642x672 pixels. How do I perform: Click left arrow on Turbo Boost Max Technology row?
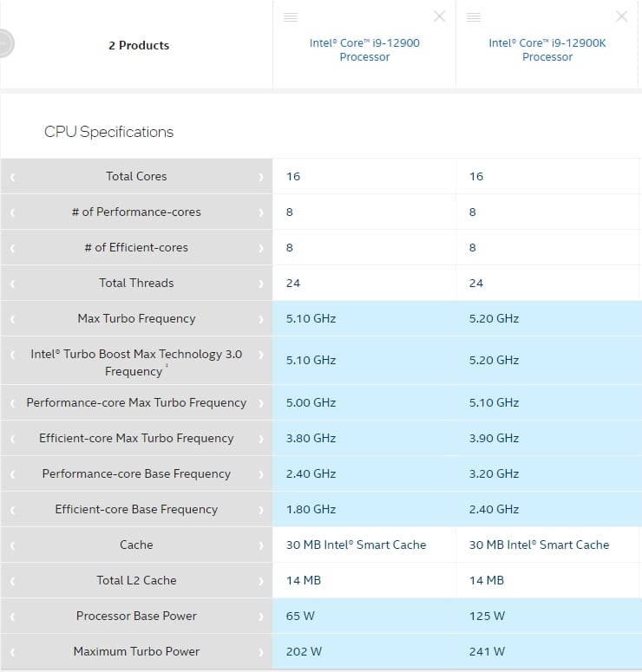tap(12, 355)
